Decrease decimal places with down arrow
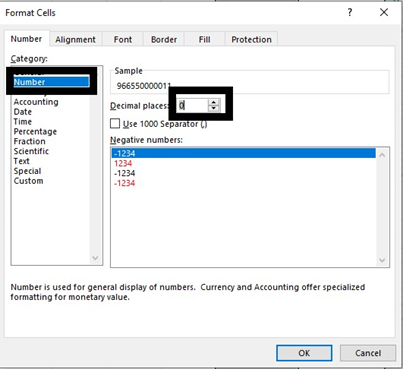The width and height of the screenshot is (403, 369). [214, 109]
